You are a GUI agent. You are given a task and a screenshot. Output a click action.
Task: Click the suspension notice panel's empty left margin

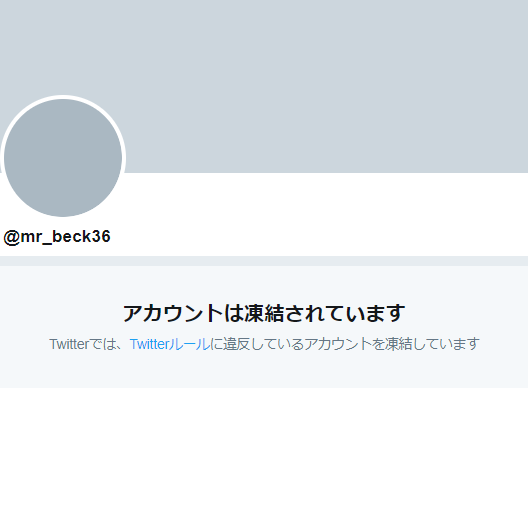pos(24,327)
